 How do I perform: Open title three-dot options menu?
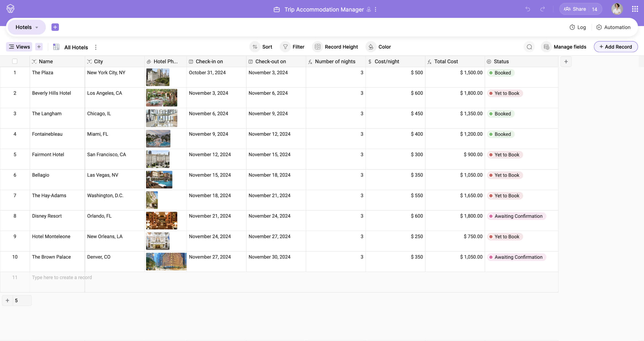(375, 9)
